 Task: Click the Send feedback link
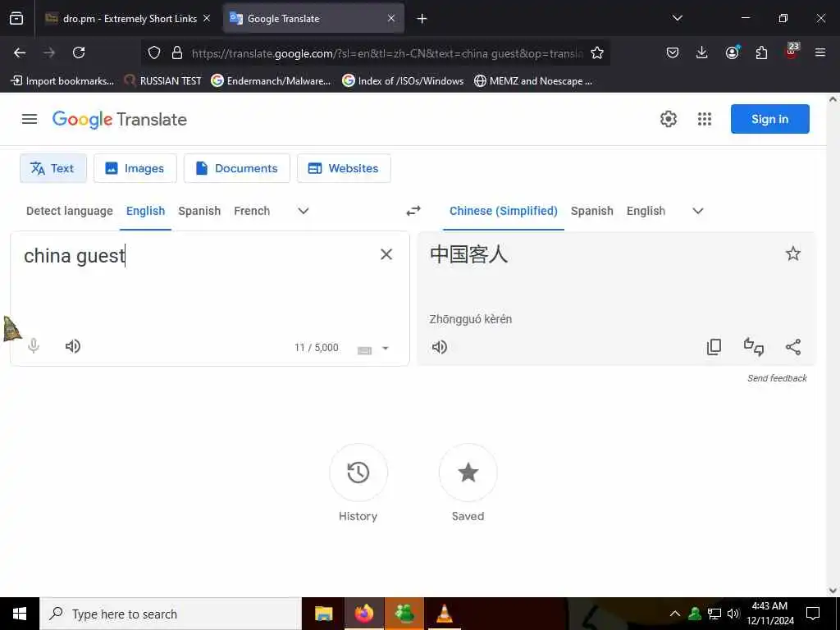pyautogui.click(x=777, y=378)
